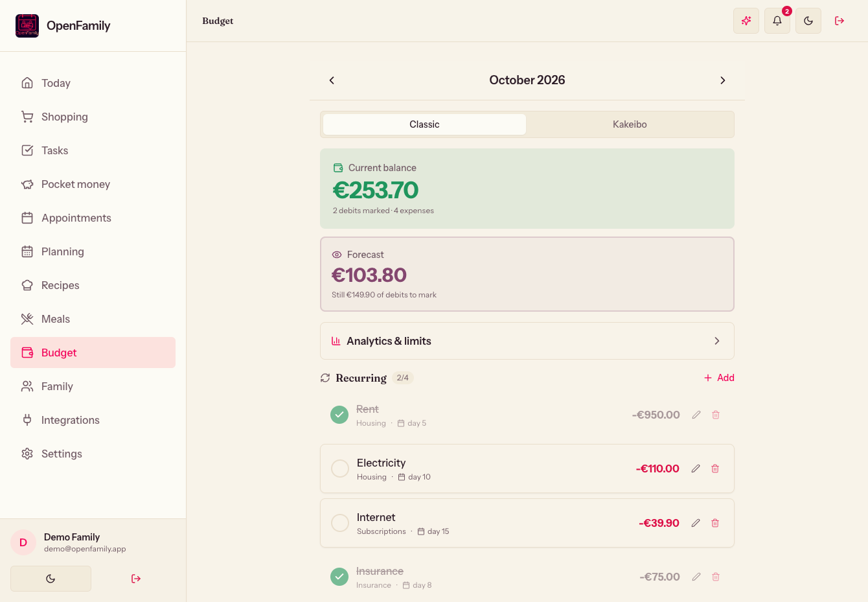Screen dimensions: 868x602
Task: Open Planning in the sidebar
Action: click(93, 251)
